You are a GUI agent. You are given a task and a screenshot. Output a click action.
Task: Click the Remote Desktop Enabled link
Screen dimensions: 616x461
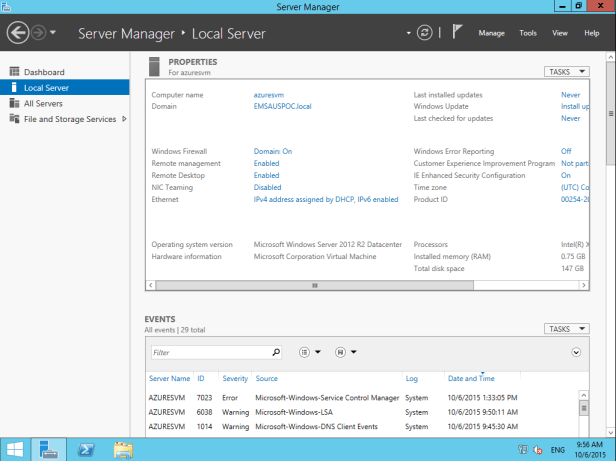(x=266, y=175)
